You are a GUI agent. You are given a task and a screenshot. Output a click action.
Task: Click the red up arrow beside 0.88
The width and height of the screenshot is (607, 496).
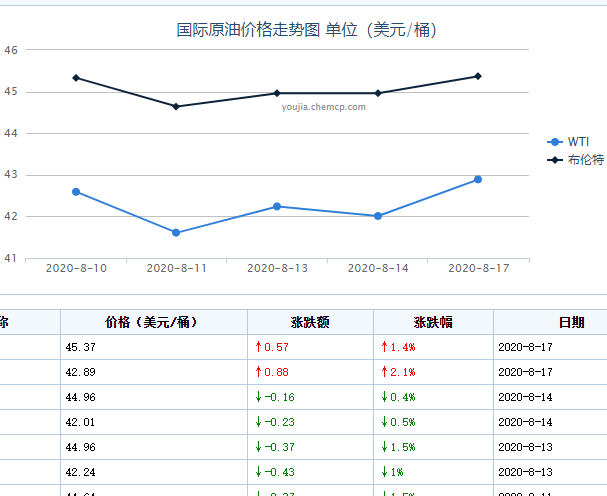pos(258,372)
